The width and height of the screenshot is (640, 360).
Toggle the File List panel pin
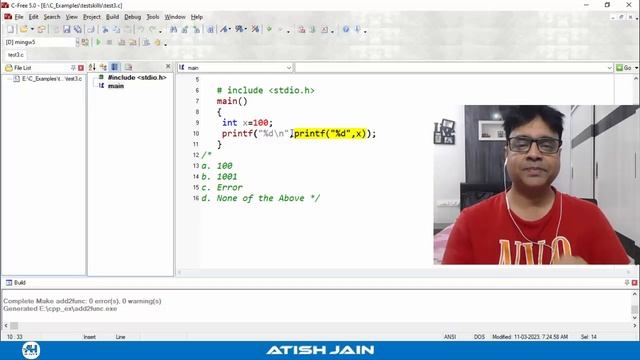[x=73, y=68]
